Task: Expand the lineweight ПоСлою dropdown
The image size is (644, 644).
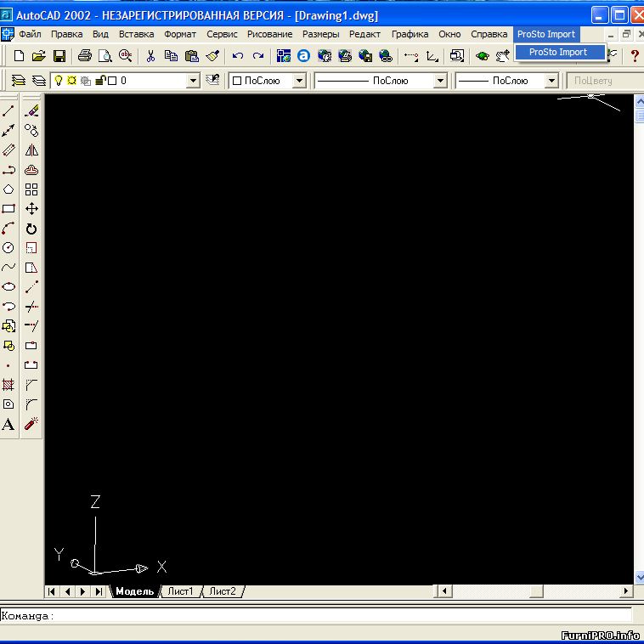Action: (552, 81)
